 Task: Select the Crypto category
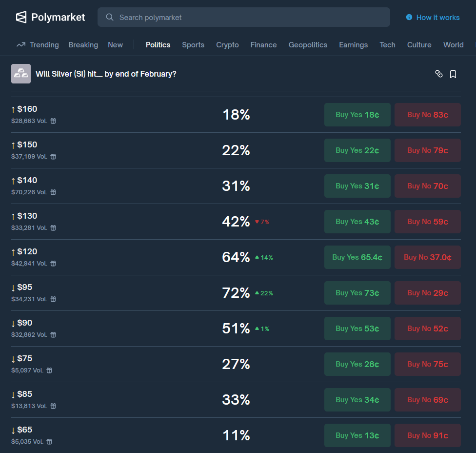point(227,44)
